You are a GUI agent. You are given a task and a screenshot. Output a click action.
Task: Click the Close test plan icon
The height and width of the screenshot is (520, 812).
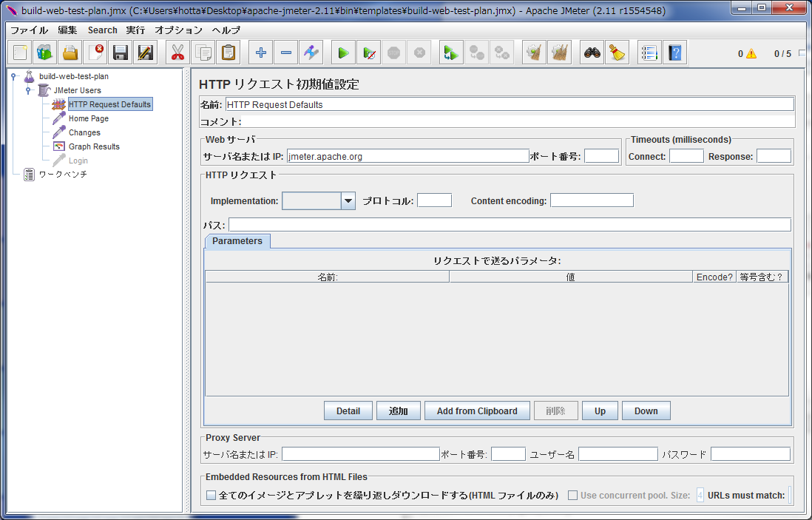[95, 53]
